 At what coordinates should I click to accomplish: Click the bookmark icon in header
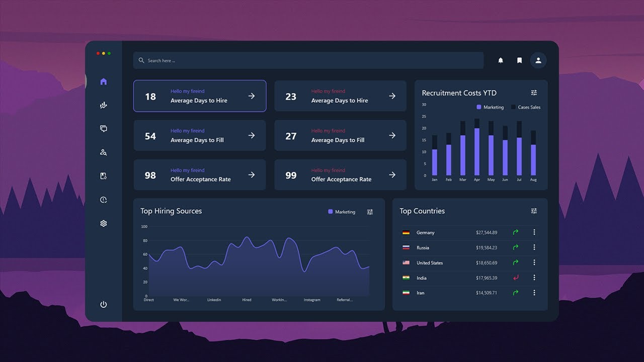click(519, 60)
